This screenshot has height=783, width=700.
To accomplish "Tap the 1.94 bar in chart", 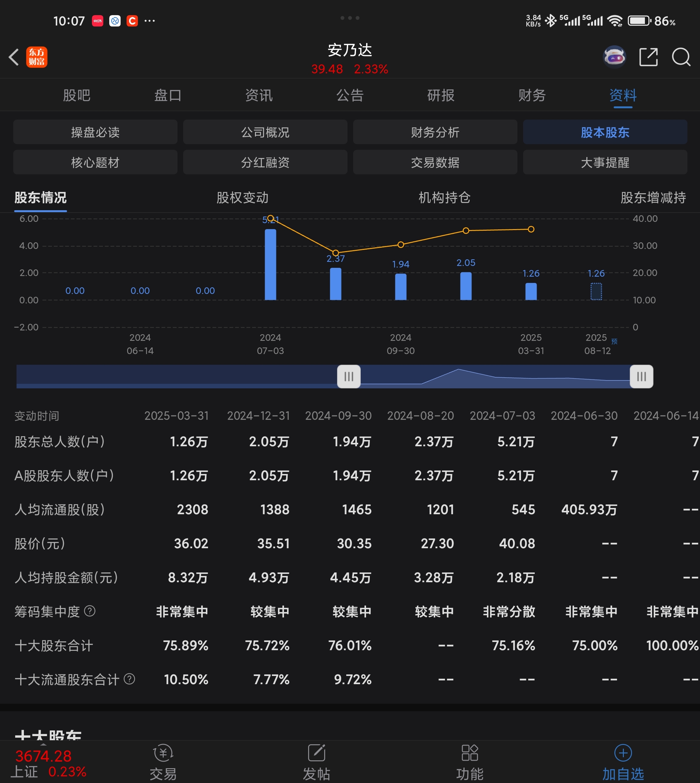I will (x=401, y=287).
